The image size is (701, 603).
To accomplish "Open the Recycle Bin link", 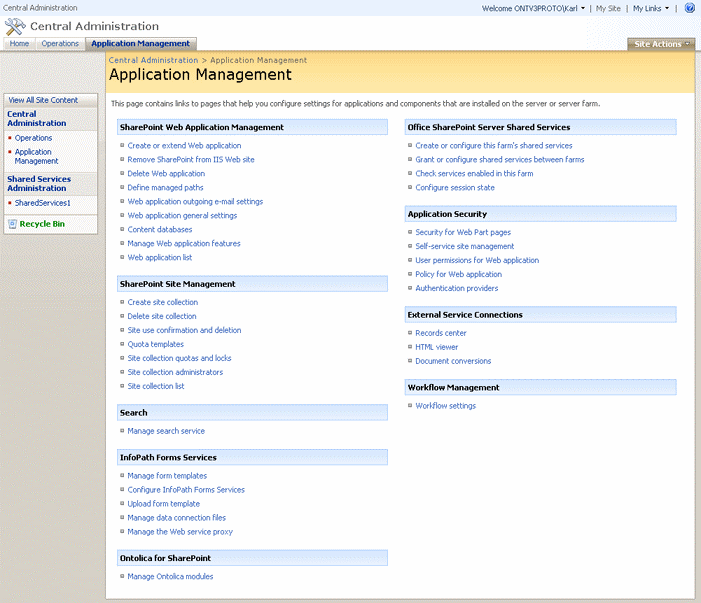I will 42,224.
